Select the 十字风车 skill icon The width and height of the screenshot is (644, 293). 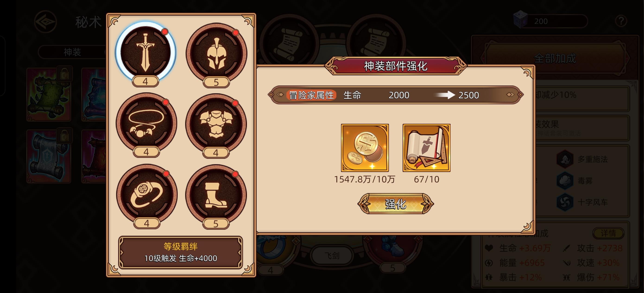pos(565,202)
